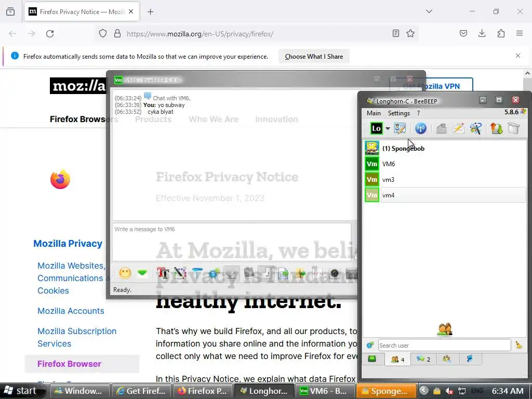The height and width of the screenshot is (399, 532).
Task: Switch to the groups tab
Action: (x=447, y=359)
